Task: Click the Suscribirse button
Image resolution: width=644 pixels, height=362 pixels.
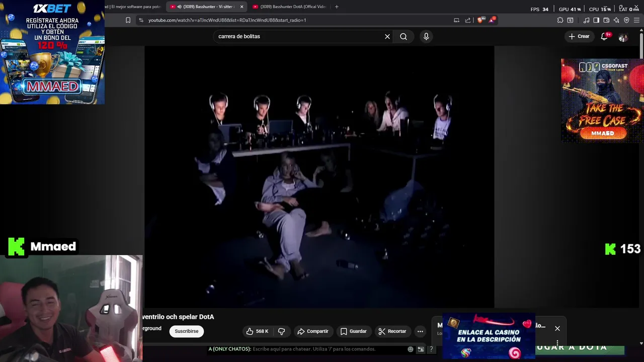Action: point(187,331)
